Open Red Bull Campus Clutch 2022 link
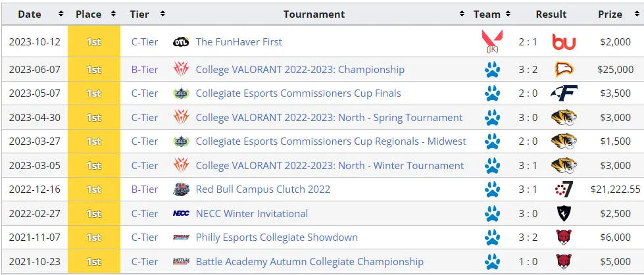This screenshot has width=644, height=275. (x=263, y=189)
